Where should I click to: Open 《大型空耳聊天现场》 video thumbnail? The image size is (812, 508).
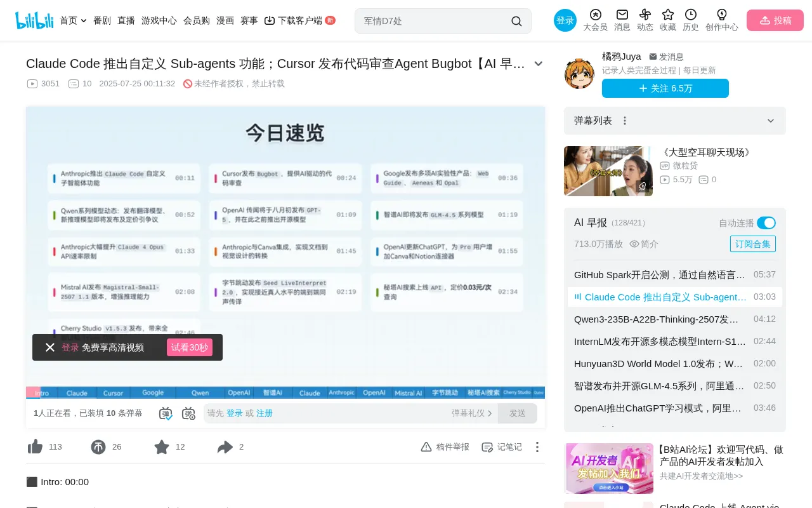point(608,171)
